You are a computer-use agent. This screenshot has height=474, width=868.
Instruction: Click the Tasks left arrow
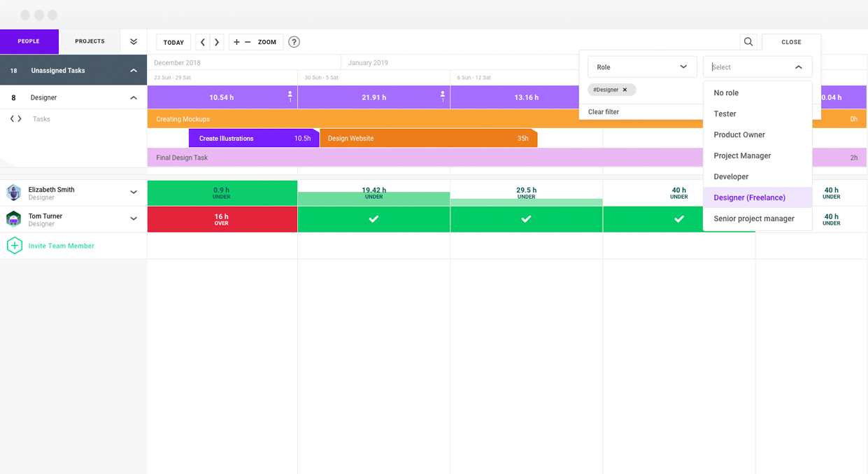pyautogui.click(x=12, y=119)
